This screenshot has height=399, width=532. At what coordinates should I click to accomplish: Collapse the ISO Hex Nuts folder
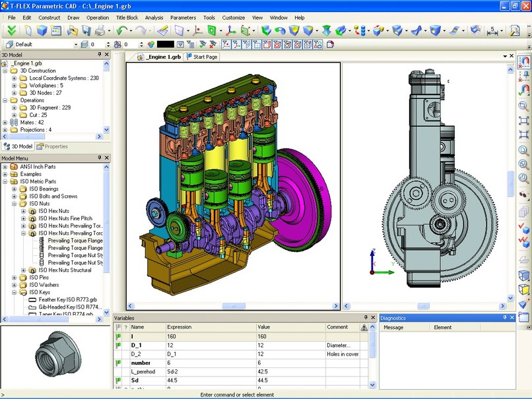23,211
